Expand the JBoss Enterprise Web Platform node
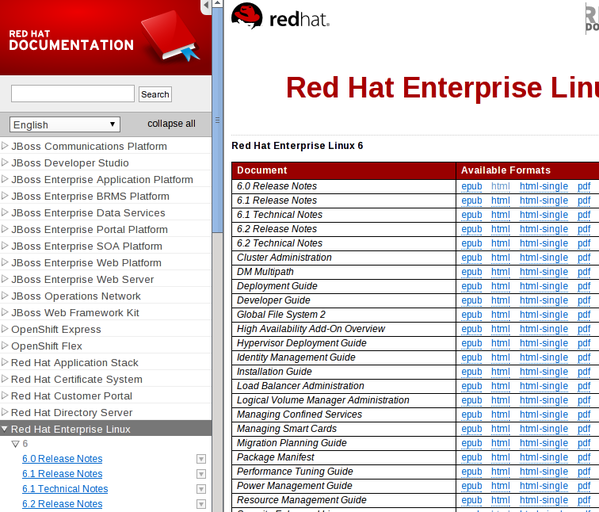The height and width of the screenshot is (512, 599). 5,262
